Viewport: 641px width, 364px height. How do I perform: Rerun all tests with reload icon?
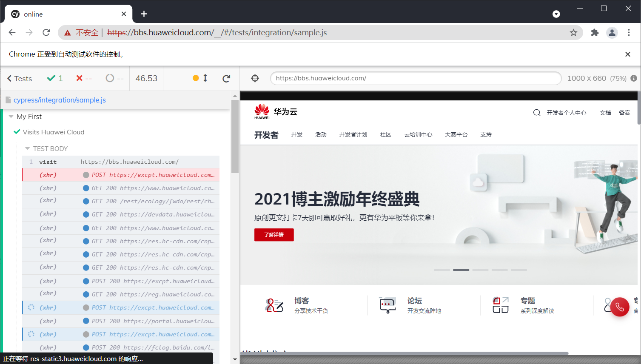point(226,78)
